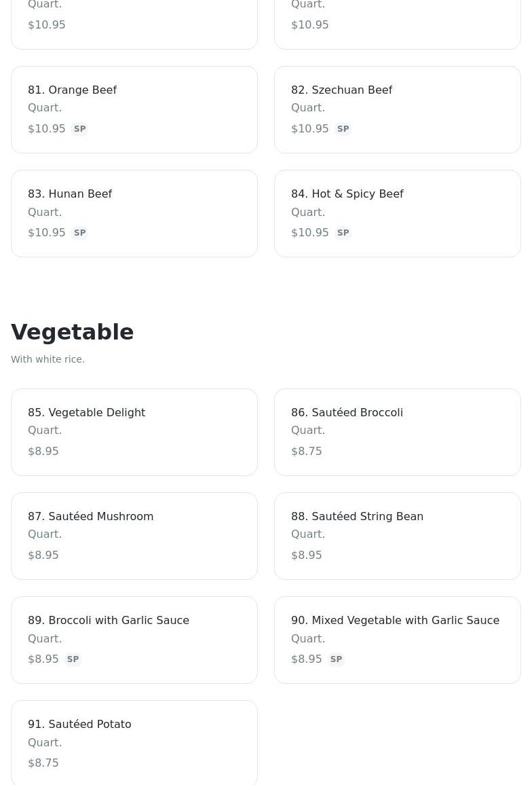Image resolution: width=532 pixels, height=785 pixels.
Task: Click the spicy badge for Szechuan Beef
Action: tap(343, 129)
